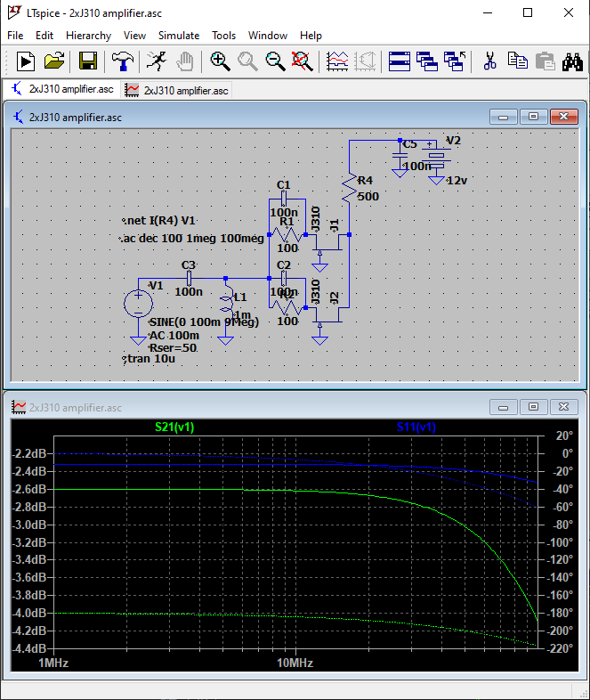Click the Copy icon in the toolbar
The image size is (590, 700).
pyautogui.click(x=517, y=61)
